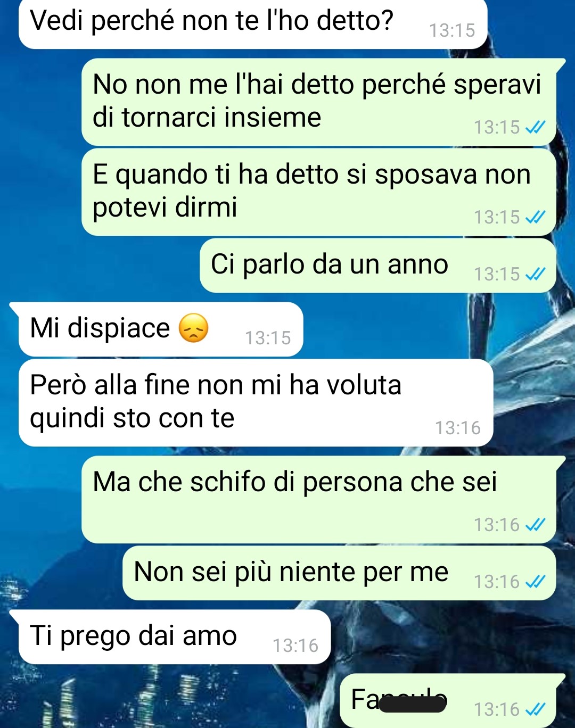Click the sad face emoji in 'Mi dispiace'
This screenshot has width=575, height=728.
[x=193, y=328]
